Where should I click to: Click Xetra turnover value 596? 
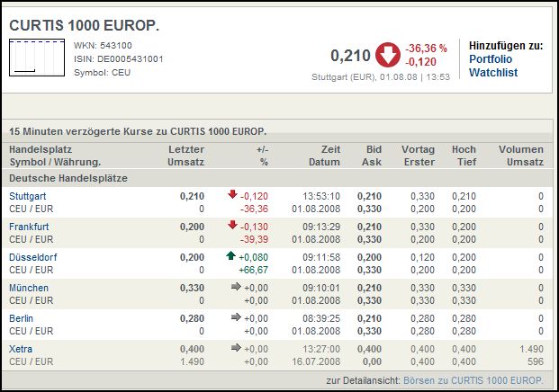pyautogui.click(x=536, y=362)
